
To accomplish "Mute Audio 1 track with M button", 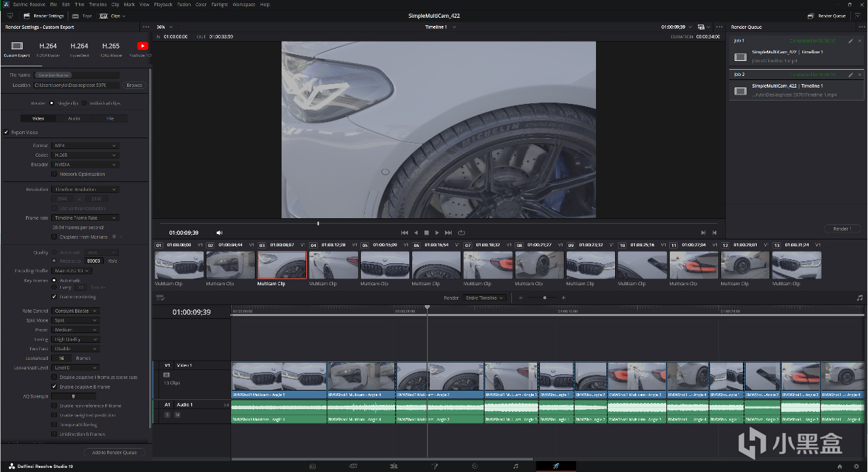I will 177,415.
